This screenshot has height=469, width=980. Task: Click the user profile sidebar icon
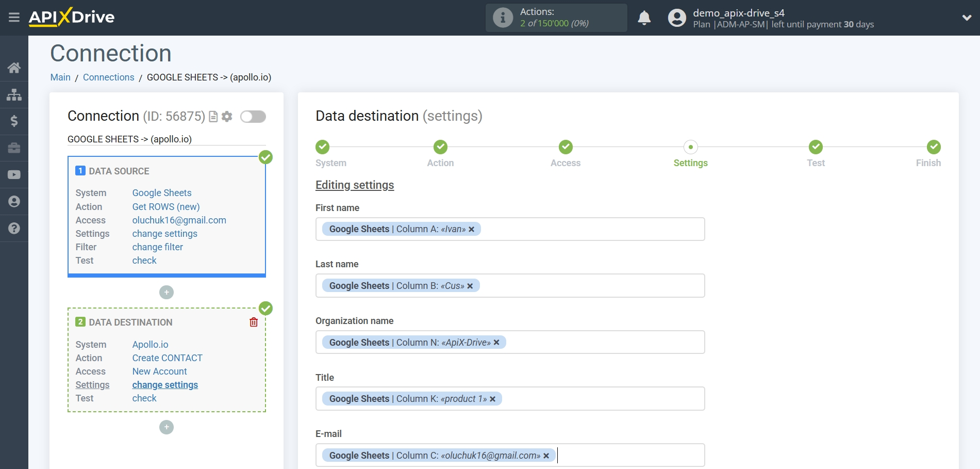click(x=14, y=201)
